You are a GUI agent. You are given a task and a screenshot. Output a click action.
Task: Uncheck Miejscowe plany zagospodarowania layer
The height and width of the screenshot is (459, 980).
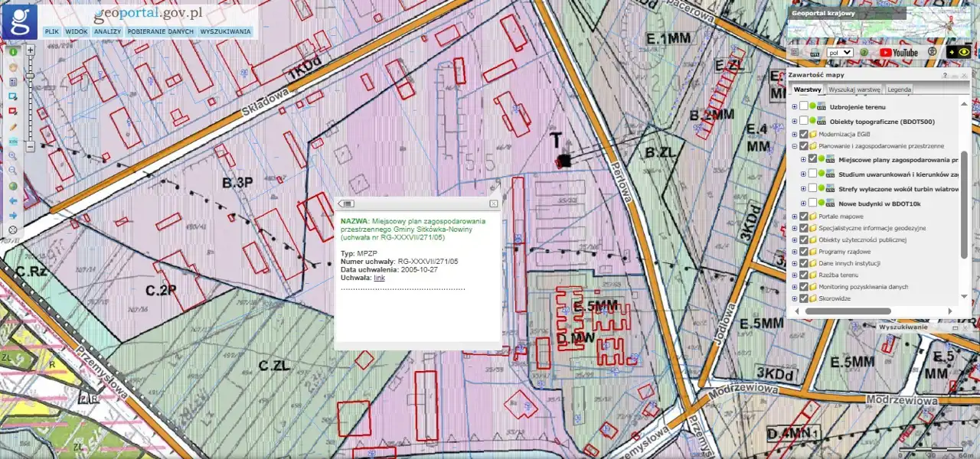coord(813,160)
